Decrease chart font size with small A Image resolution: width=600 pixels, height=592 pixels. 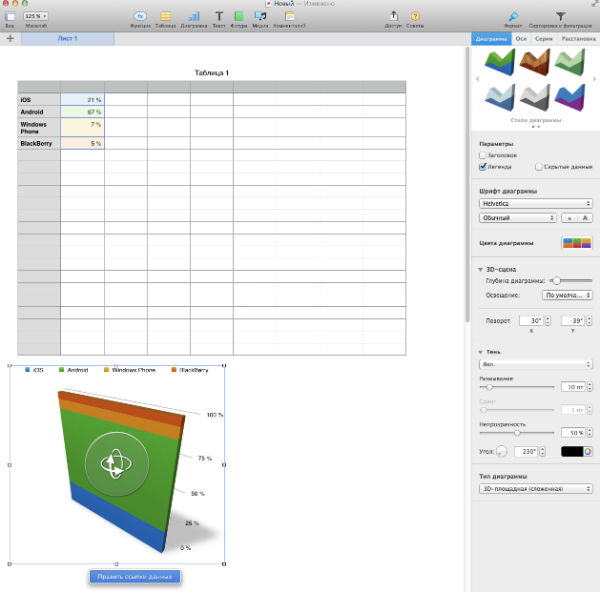(569, 218)
